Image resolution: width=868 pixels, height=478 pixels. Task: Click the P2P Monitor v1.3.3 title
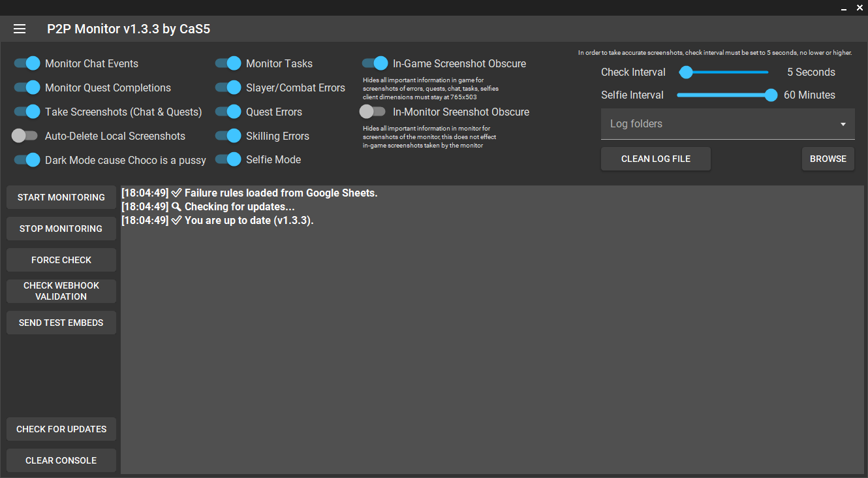[x=129, y=29]
